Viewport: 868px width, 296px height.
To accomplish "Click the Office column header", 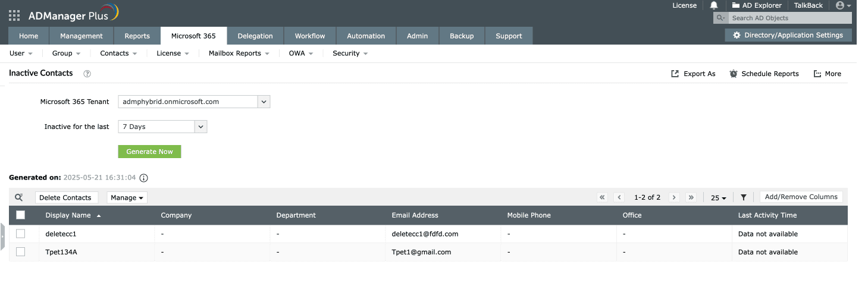I will coord(632,215).
